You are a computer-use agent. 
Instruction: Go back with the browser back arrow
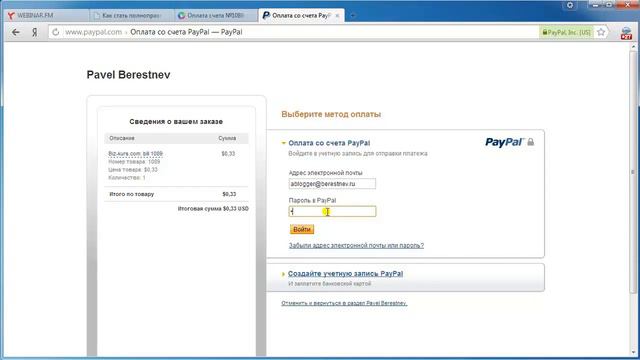point(16,32)
